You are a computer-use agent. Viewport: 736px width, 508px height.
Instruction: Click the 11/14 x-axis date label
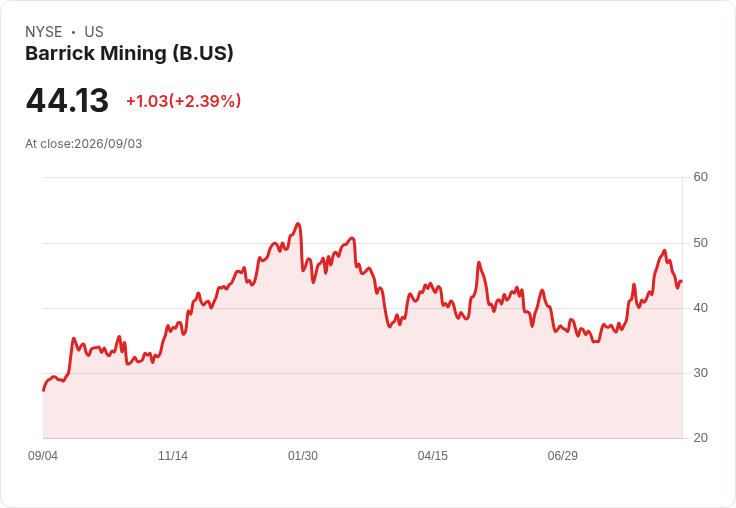point(173,455)
